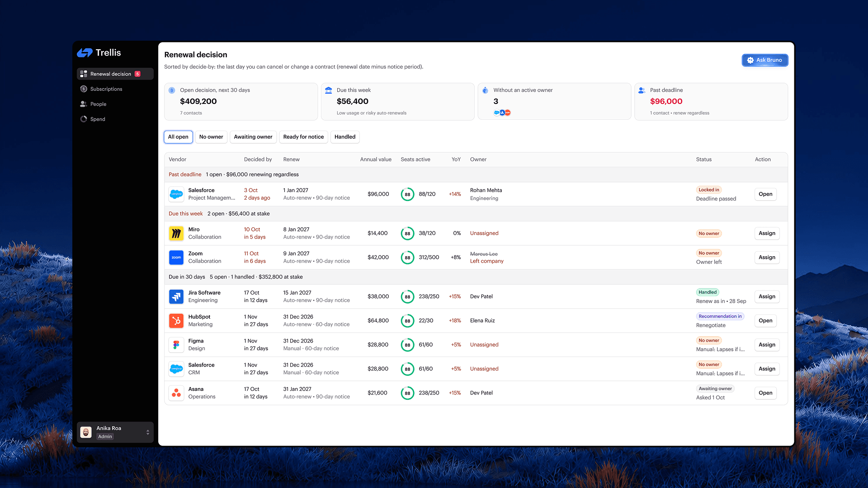Open the Salesforce Project Management row action
The height and width of the screenshot is (488, 868).
pyautogui.click(x=765, y=194)
